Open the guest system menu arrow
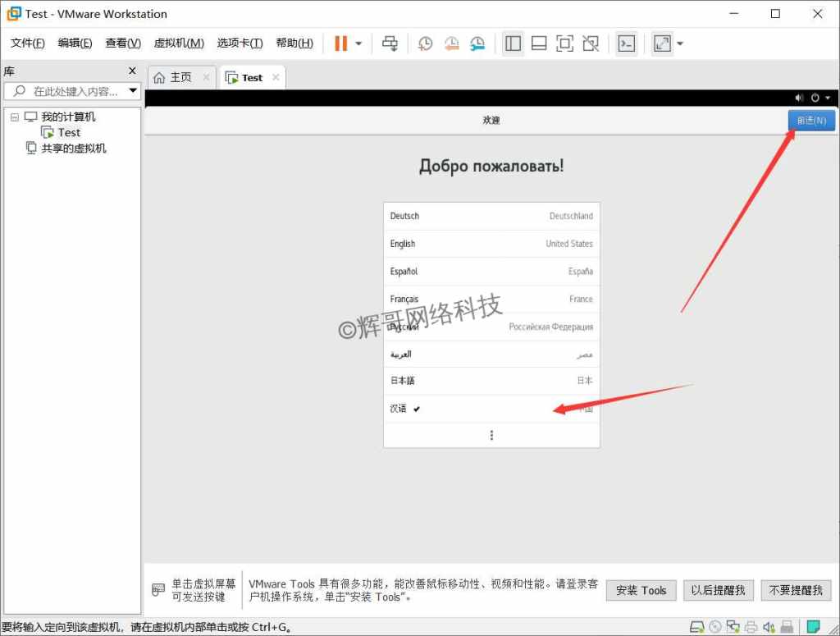 click(x=828, y=98)
